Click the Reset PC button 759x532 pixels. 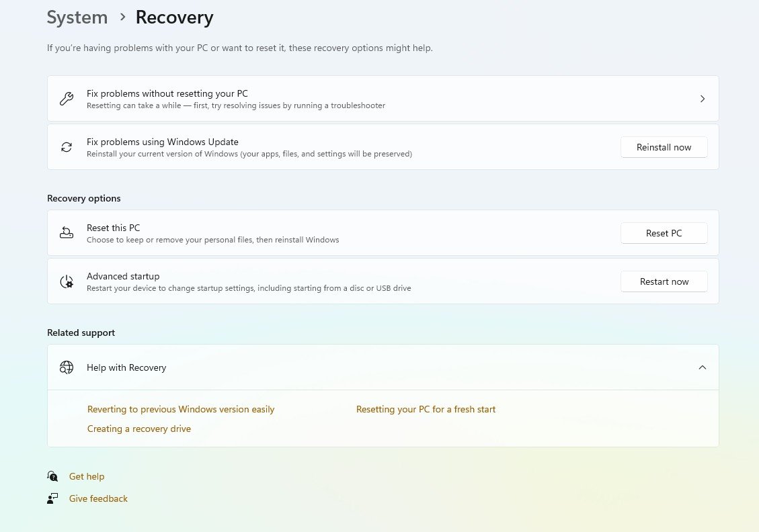click(664, 233)
